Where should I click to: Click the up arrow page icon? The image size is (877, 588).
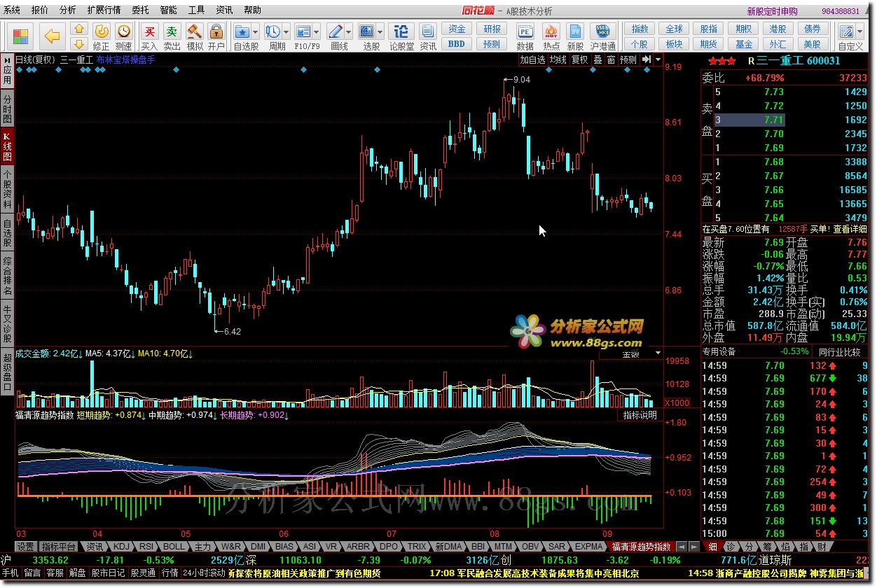[x=79, y=28]
